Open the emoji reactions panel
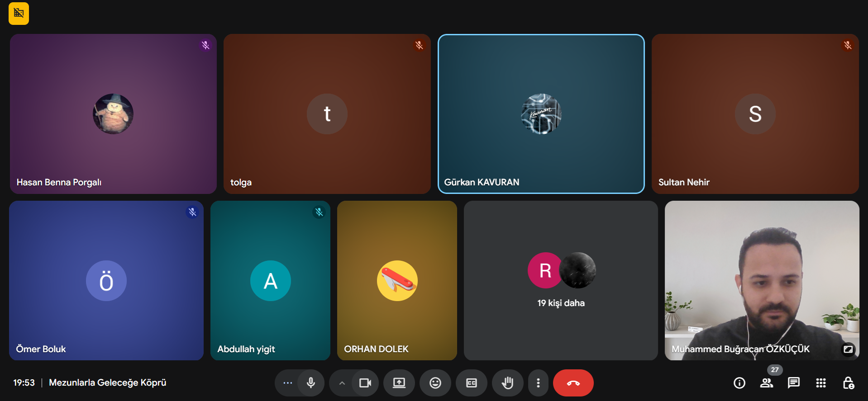Viewport: 868px width, 401px height. pyautogui.click(x=435, y=383)
